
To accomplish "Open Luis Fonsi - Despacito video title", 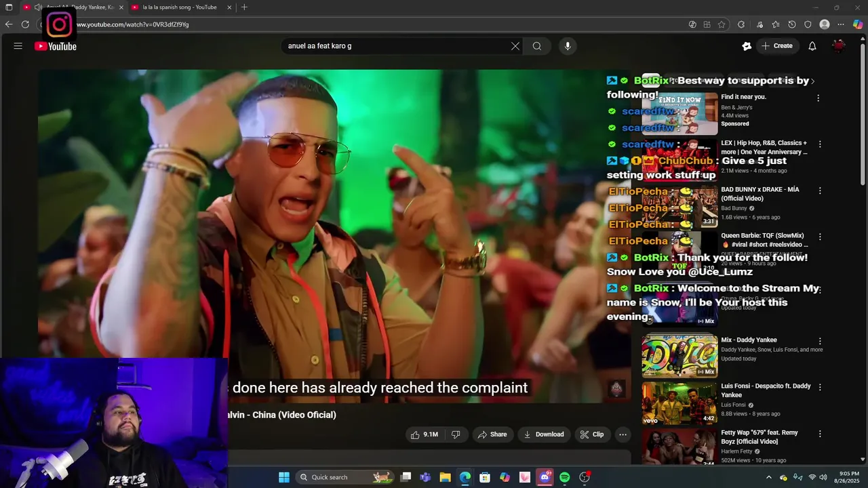I will [766, 390].
